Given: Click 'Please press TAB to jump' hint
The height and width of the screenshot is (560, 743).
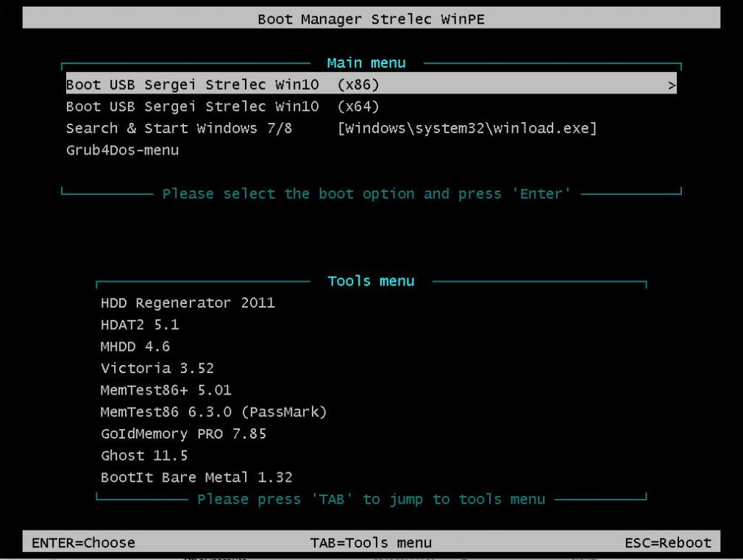Looking at the screenshot, I should (371, 500).
